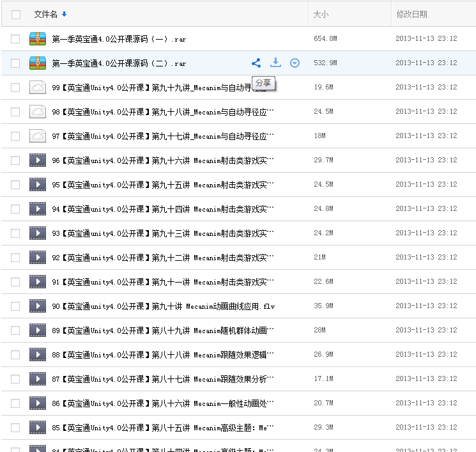Sort by the 修改日期 column header
Image resolution: width=476 pixels, height=452 pixels.
411,14
